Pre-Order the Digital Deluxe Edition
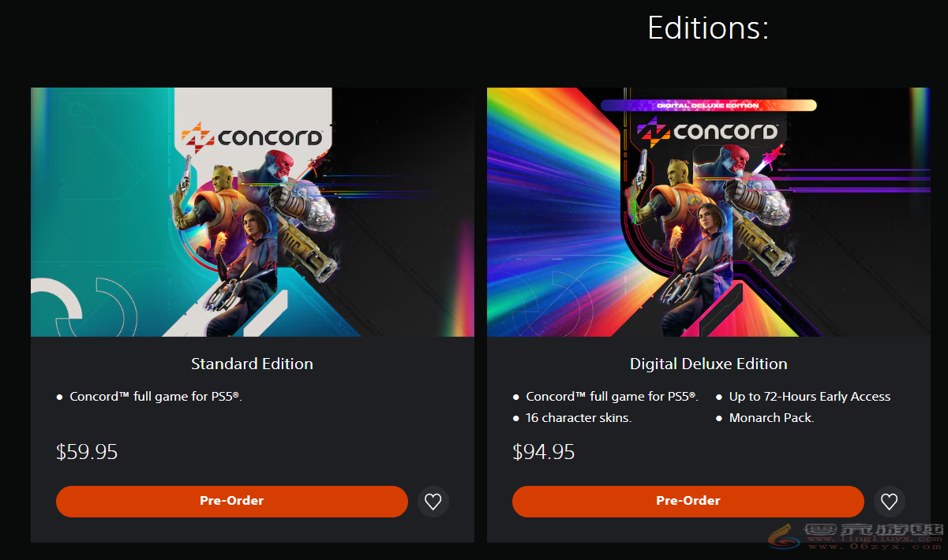 pos(688,502)
